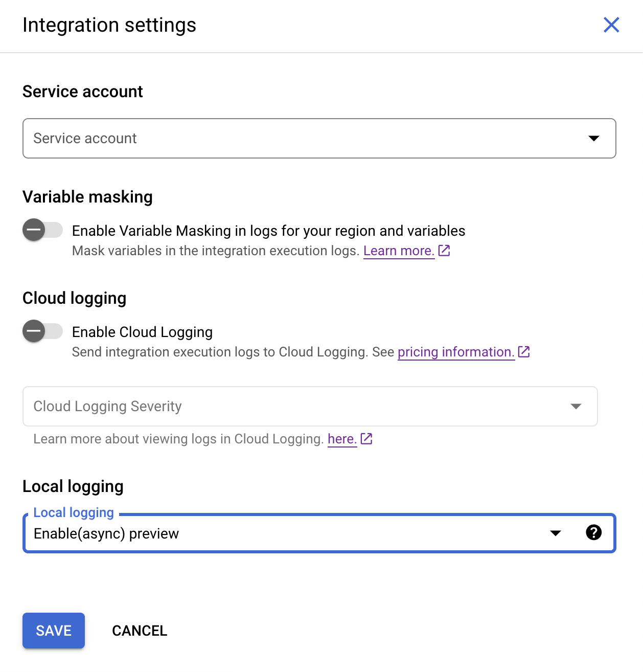Click the external link icon next to here
643x672 pixels.
coord(366,438)
